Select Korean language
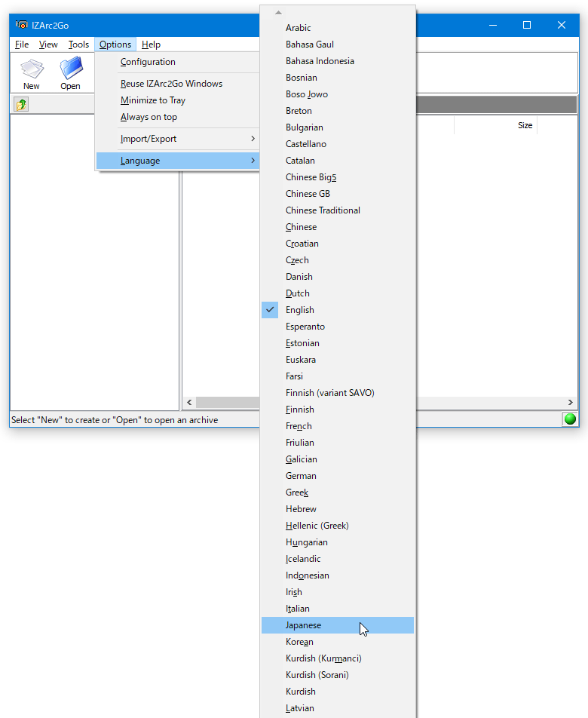Viewport: 588px width, 718px height. [338, 642]
